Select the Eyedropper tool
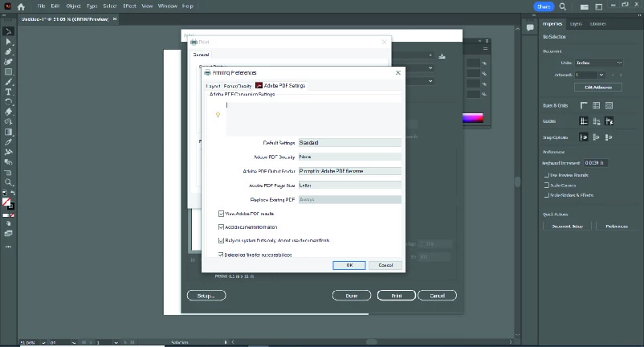Screen dimensions: 644x347 pos(8,142)
